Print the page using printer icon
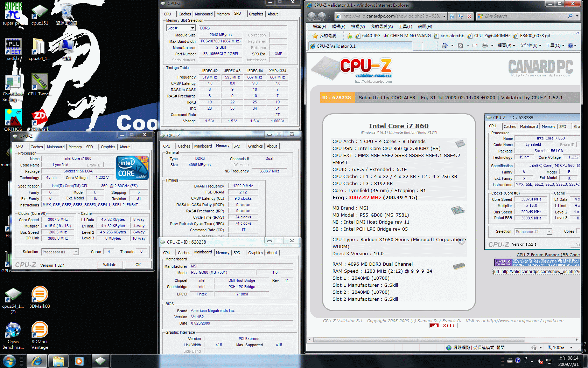The height and width of the screenshot is (368, 588). [x=485, y=46]
